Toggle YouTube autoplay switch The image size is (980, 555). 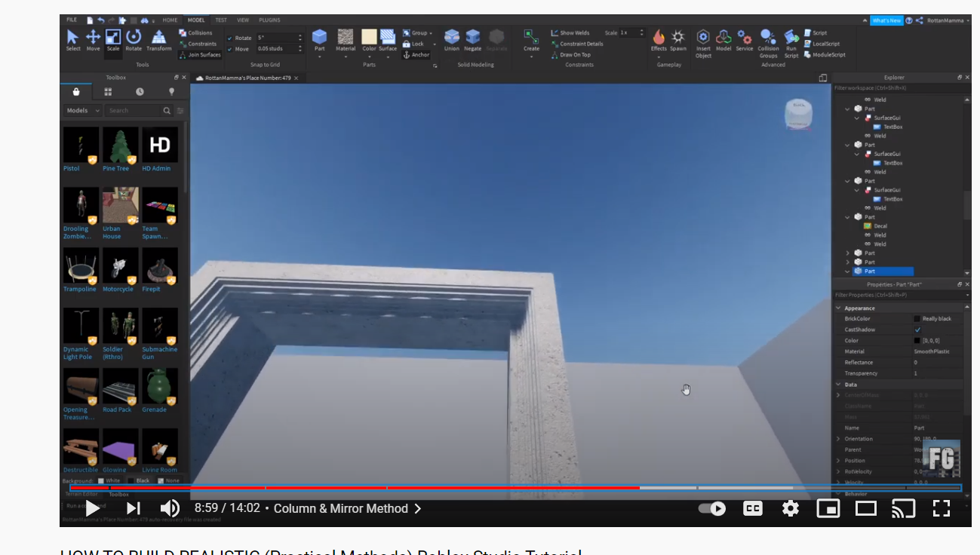point(712,508)
